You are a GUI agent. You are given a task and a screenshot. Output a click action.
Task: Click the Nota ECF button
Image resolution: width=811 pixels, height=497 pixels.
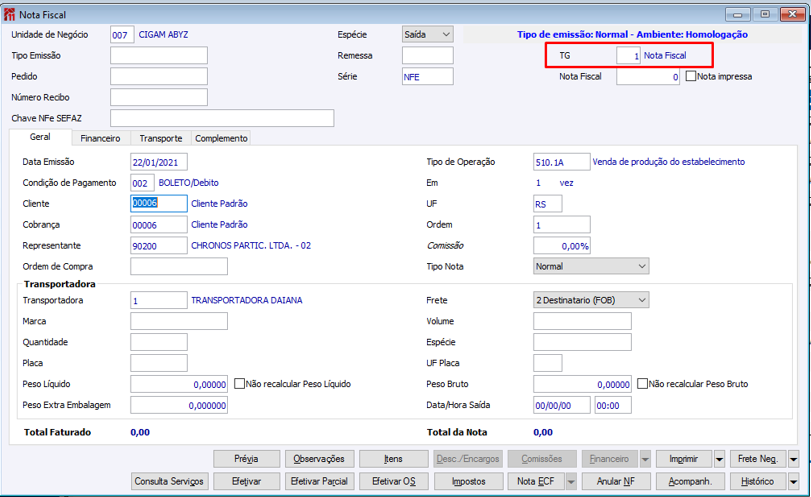click(x=536, y=481)
